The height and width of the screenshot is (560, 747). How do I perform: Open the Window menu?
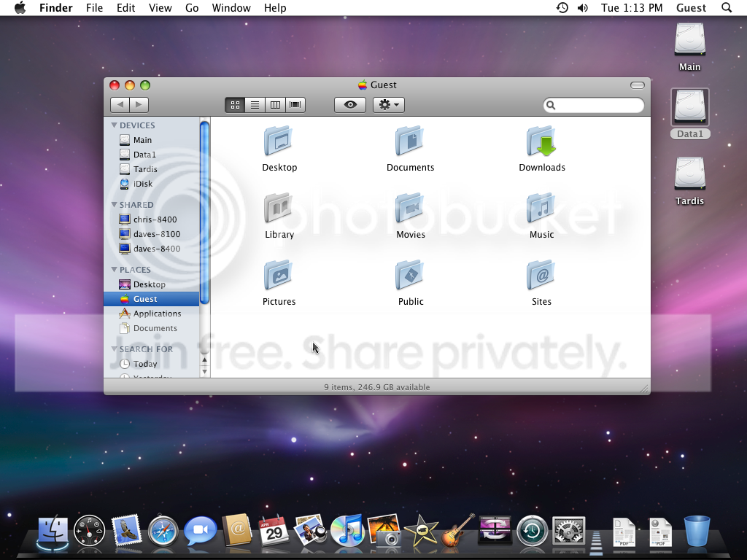point(231,7)
